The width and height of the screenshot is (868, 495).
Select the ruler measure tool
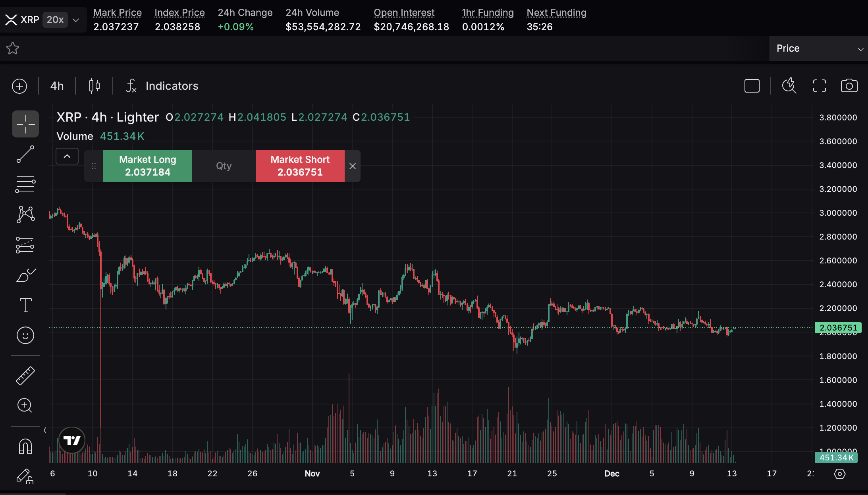pos(25,375)
